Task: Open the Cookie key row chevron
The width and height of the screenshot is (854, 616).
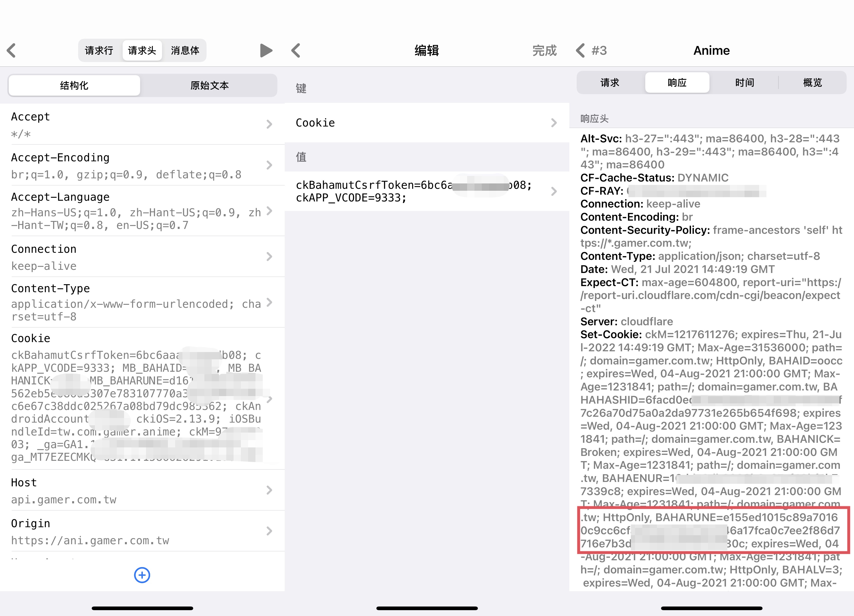Action: 554,123
